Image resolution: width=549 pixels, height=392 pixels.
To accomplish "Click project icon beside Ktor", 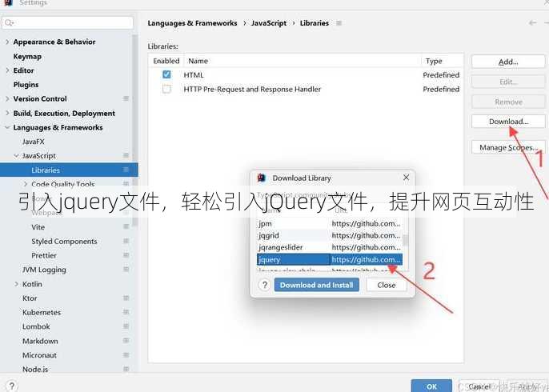I will click(126, 298).
